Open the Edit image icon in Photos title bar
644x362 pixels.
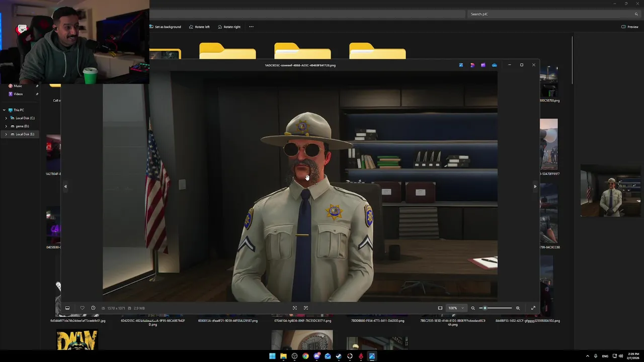click(461, 65)
